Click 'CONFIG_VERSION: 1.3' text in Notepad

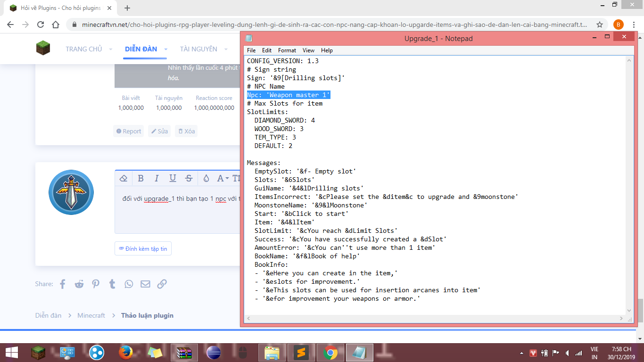tap(283, 61)
